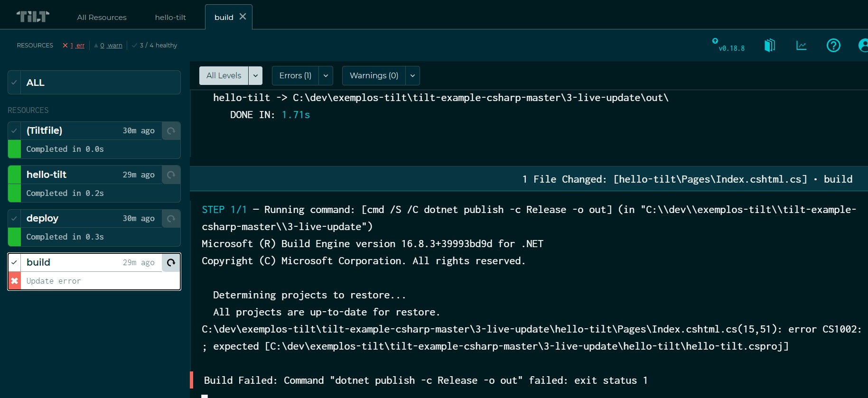Click the v0.18.8 version update indicator
The image size is (868, 398).
(x=728, y=45)
